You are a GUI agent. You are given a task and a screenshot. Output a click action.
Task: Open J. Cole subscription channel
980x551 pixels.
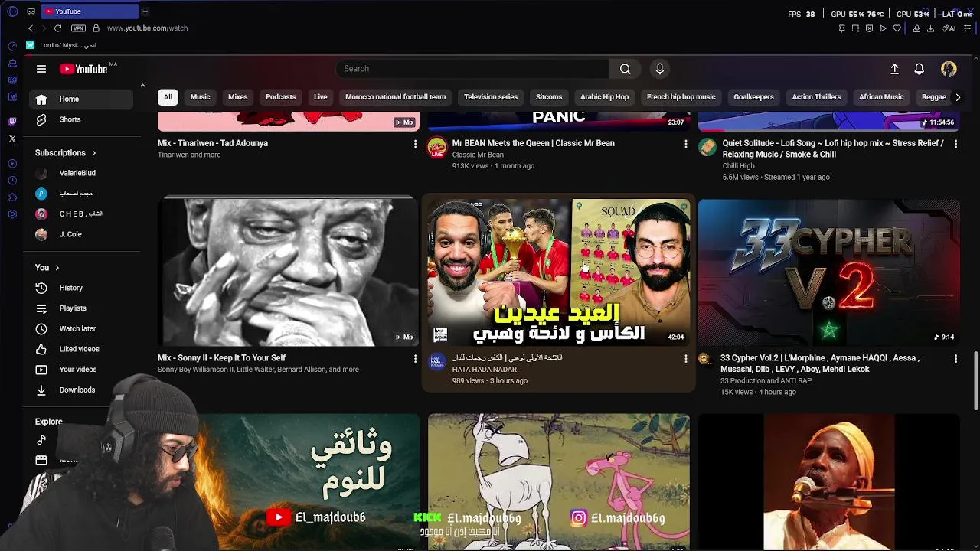click(x=81, y=234)
